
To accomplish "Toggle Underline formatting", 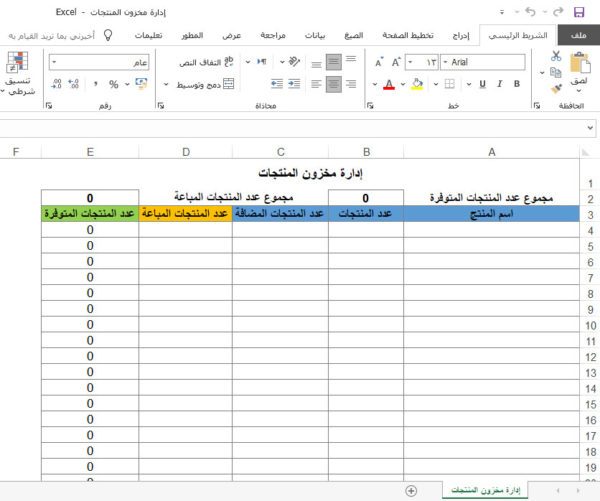I will point(483,84).
